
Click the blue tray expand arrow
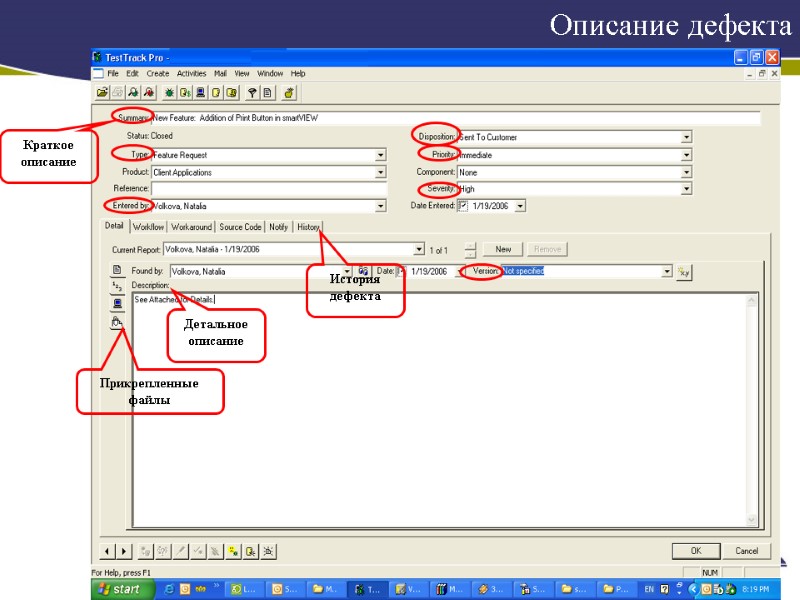coord(692,589)
